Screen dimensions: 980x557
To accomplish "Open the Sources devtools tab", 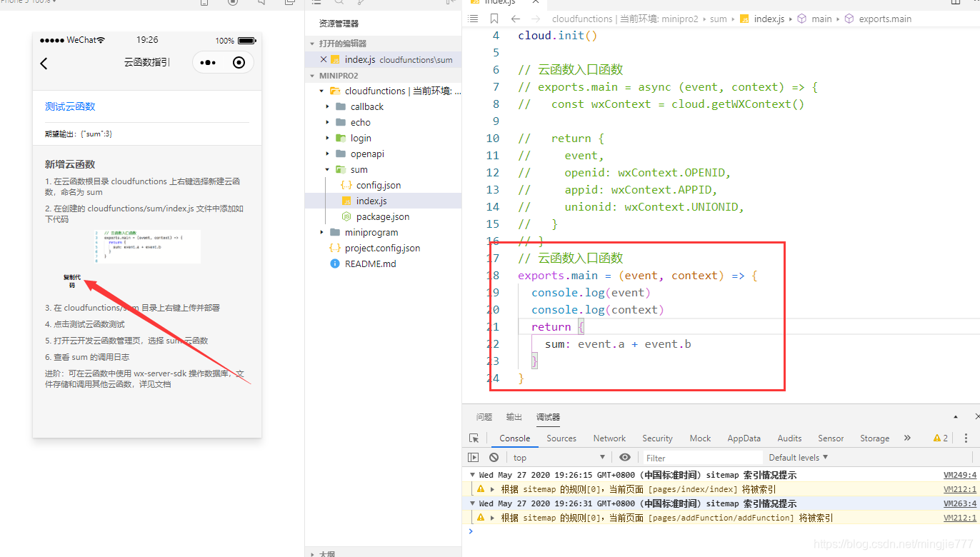I will tap(561, 438).
